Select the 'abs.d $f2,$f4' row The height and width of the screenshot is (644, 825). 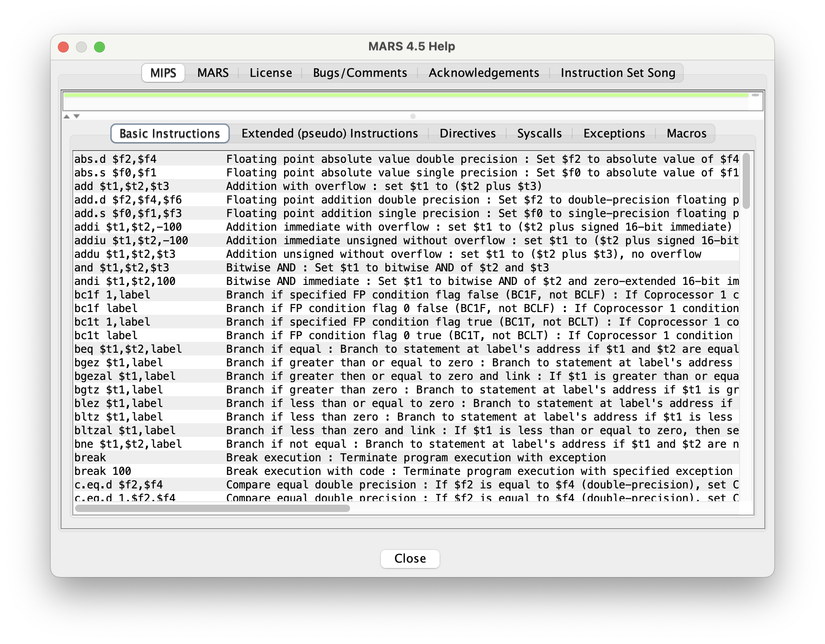pos(406,159)
